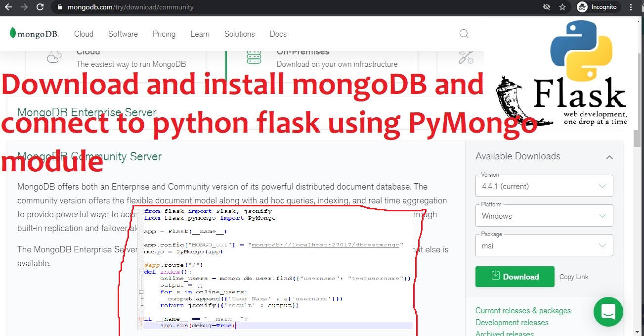Open Current releases & packages link
644x336 pixels.
pos(523,310)
